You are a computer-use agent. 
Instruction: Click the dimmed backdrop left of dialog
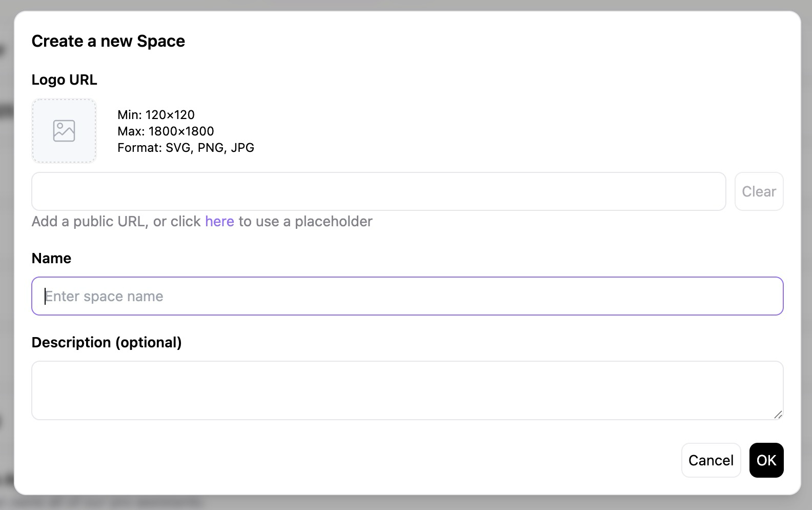pyautogui.click(x=6, y=257)
